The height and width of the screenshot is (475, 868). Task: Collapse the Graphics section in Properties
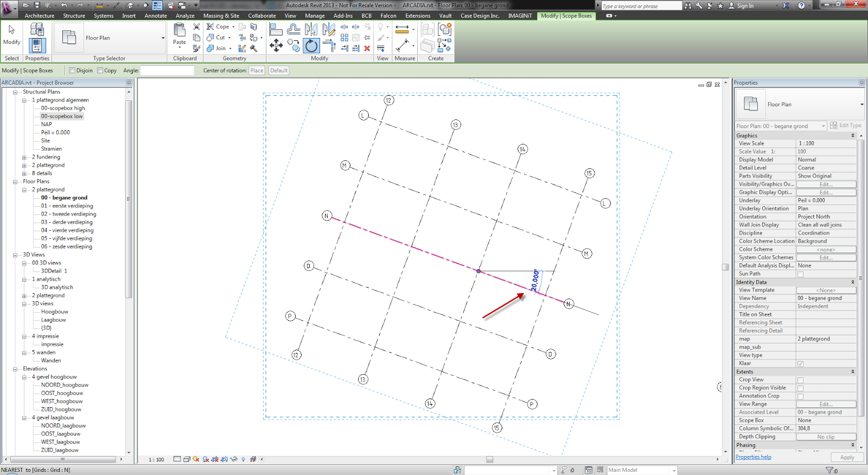pos(853,136)
